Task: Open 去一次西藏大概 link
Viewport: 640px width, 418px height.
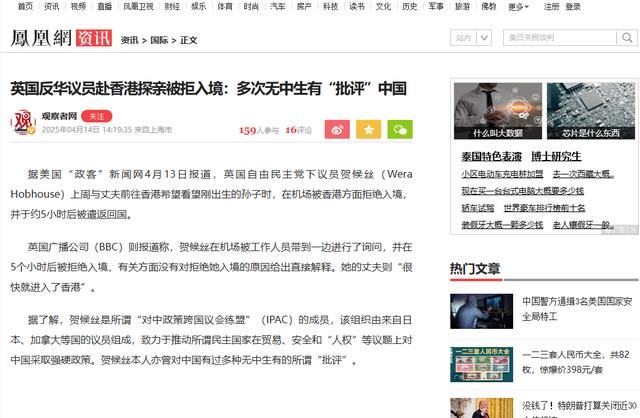Action: click(584, 174)
